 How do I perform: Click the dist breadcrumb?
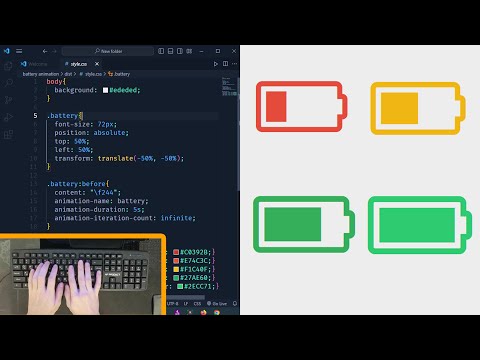pos(68,74)
